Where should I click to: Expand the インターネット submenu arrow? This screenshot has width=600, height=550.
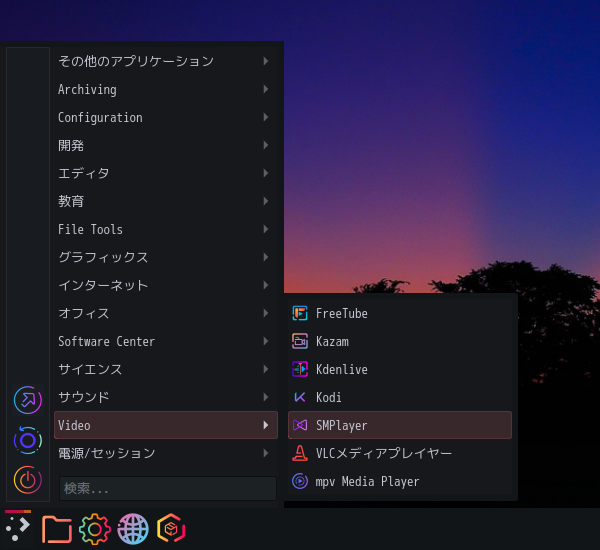point(266,285)
